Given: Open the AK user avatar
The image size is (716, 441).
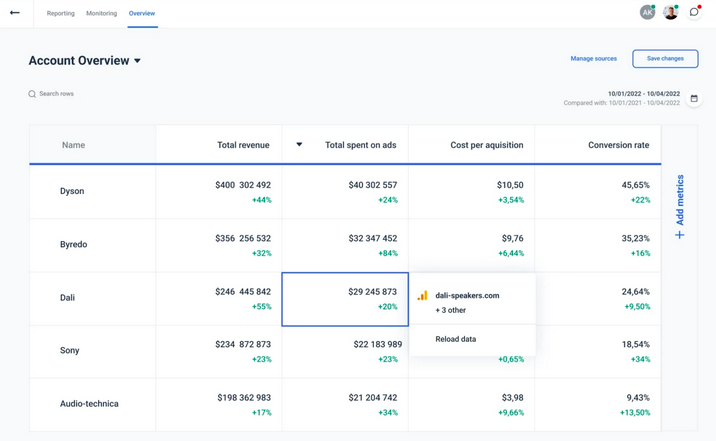Looking at the screenshot, I should 647,12.
